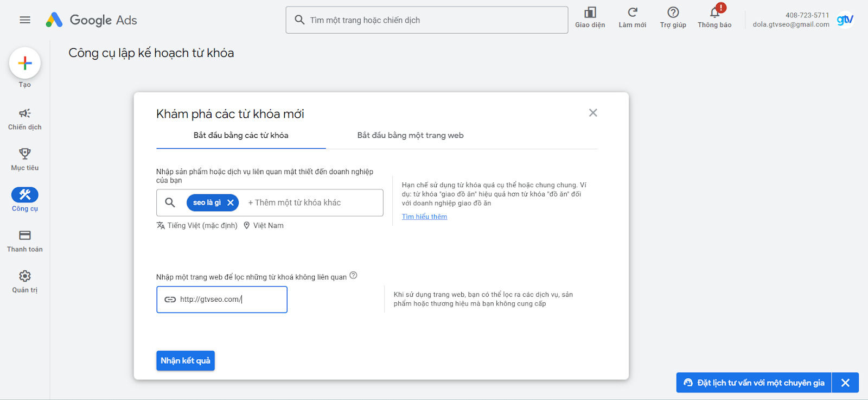
Task: Click account email dola.gtvseo@gmail.com
Action: 791,24
